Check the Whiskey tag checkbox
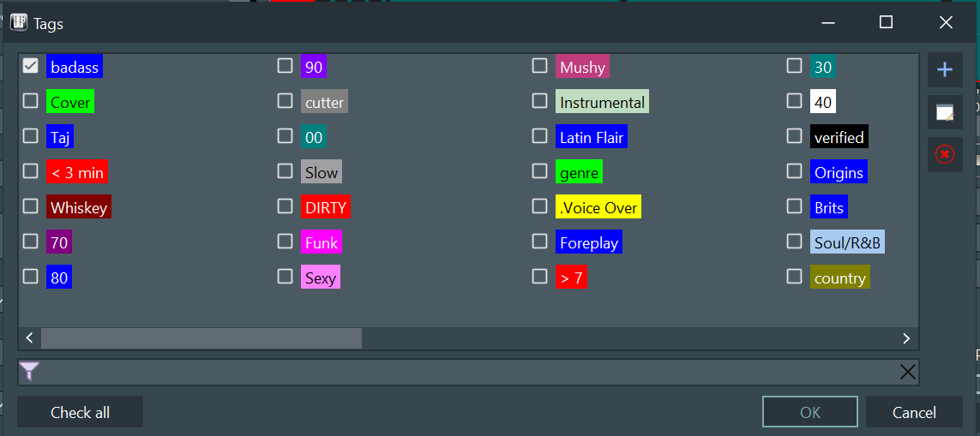The height and width of the screenshot is (436, 980). (x=30, y=206)
